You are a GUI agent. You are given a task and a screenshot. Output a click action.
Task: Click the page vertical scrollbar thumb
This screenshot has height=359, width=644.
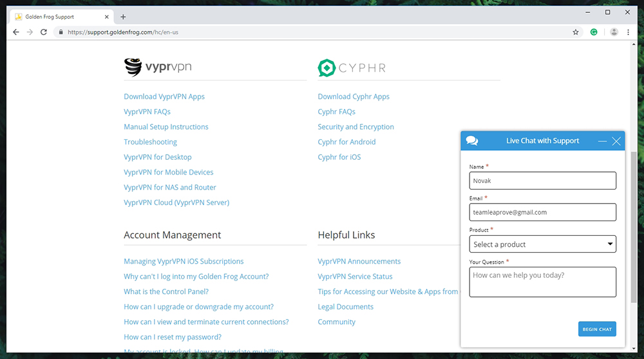634,227
